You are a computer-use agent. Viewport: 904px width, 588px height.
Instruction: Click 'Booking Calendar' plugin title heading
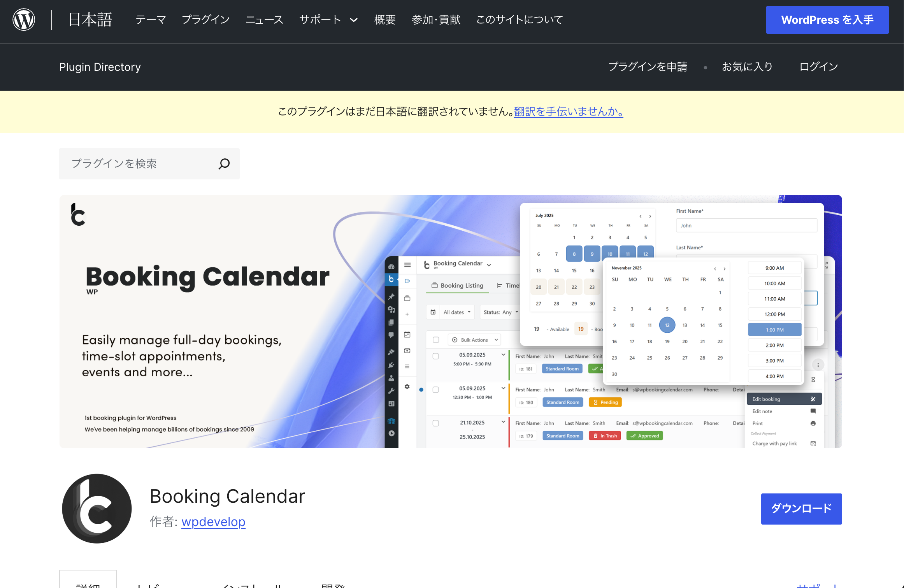click(x=227, y=496)
